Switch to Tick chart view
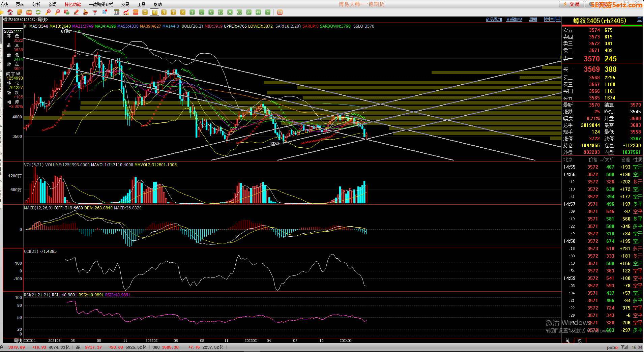Screen dimensions: 644x352 [136, 12]
